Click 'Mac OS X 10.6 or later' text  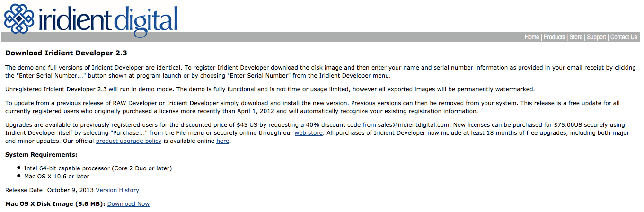click(57, 177)
